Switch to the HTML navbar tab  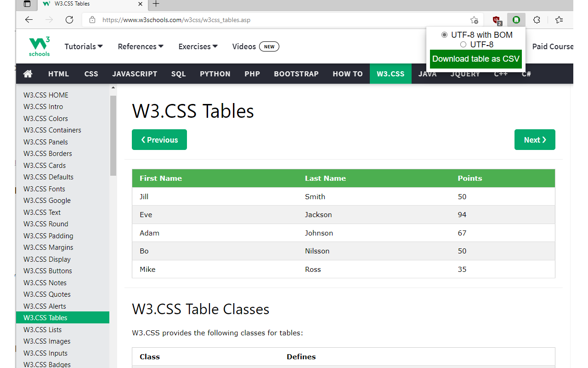(58, 74)
